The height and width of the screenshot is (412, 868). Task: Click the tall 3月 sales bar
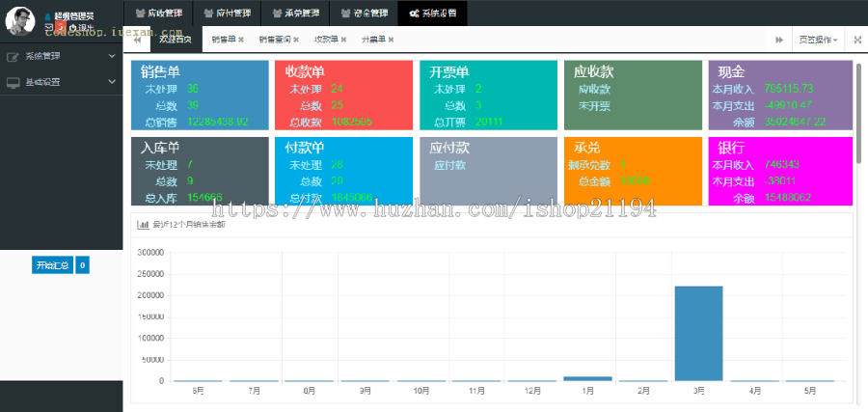698,334
